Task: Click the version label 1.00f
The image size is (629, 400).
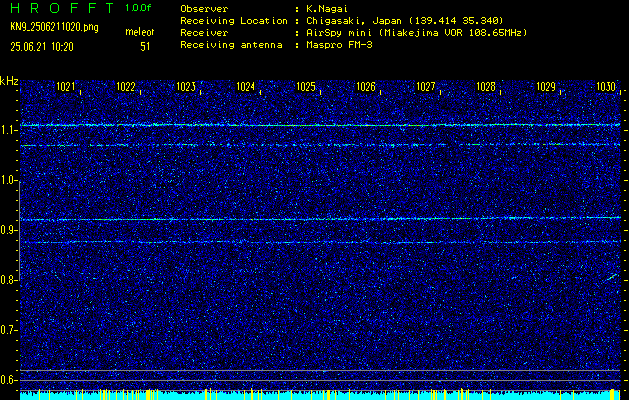Action: 138,8
